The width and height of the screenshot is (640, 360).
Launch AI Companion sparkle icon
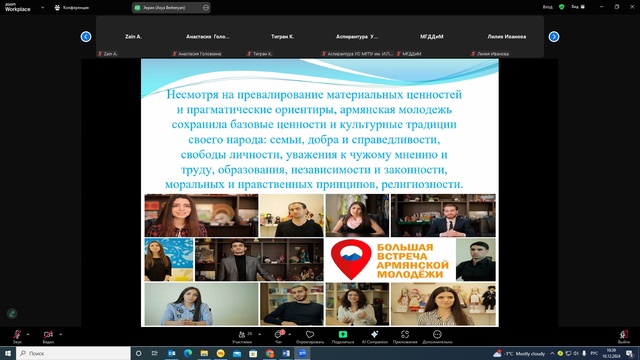tap(374, 337)
